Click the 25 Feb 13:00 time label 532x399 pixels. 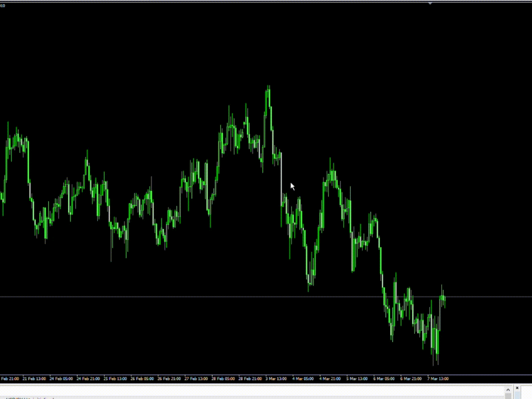click(x=115, y=379)
